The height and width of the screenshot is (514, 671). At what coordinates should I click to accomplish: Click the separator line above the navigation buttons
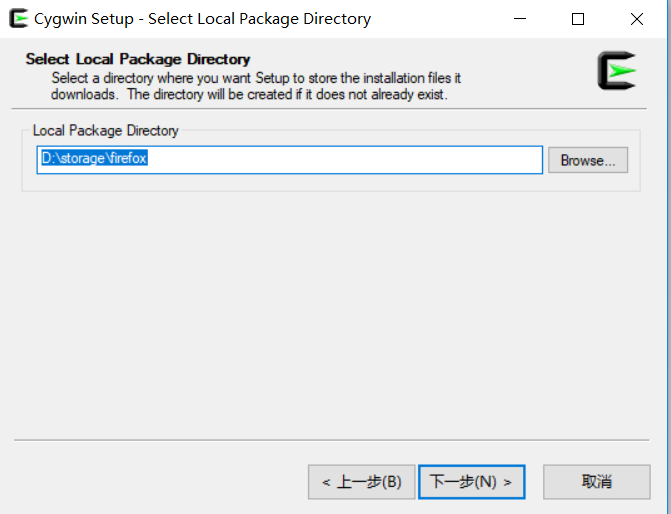tap(332, 440)
